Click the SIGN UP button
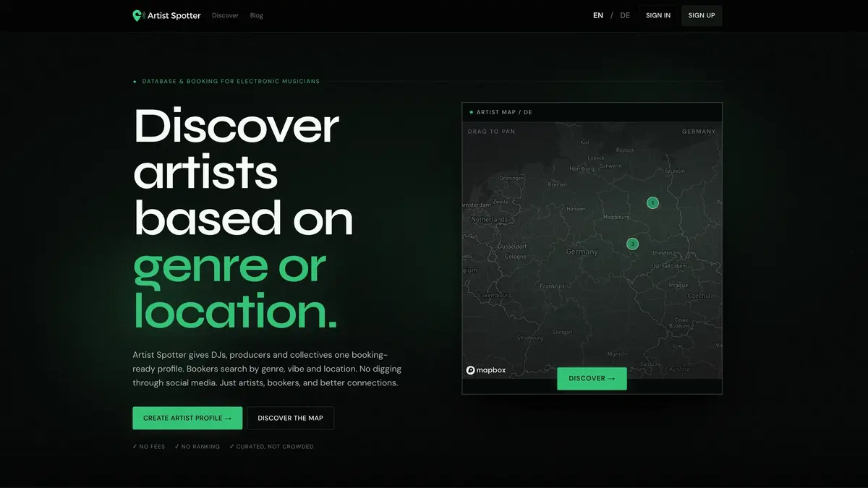Screen dimensions: 868x488 pos(702,15)
